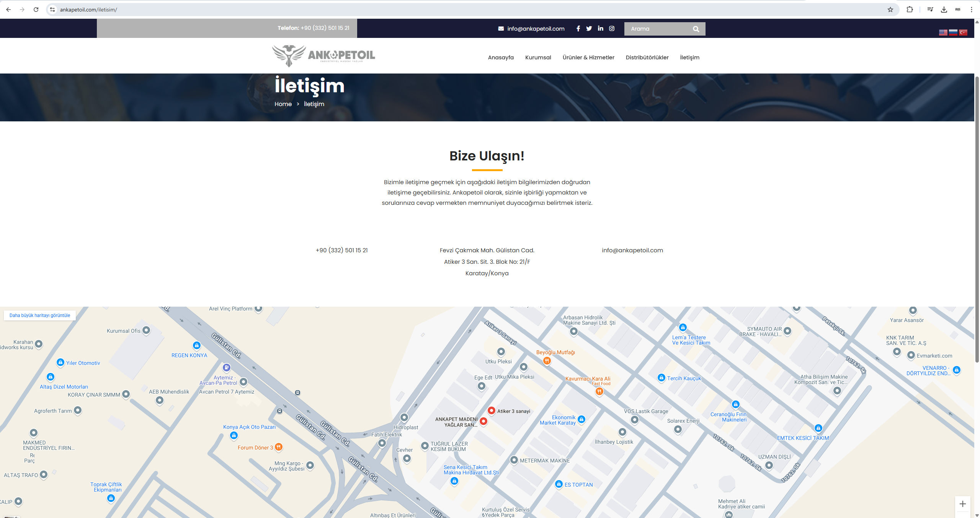Bookmark this page with the star icon
Image resolution: width=980 pixels, height=518 pixels.
click(x=890, y=10)
